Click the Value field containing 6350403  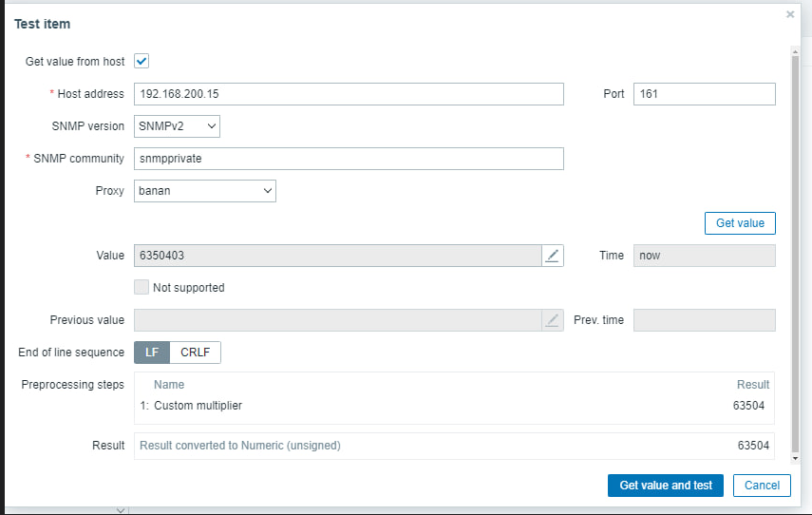click(x=338, y=256)
